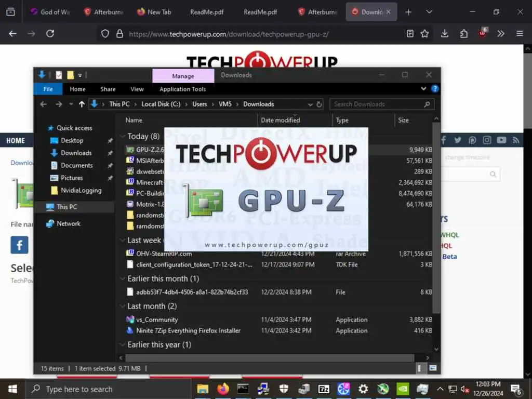The image size is (532, 399).
Task: Switch to the first ReadMe.pdf tab
Action: (207, 12)
